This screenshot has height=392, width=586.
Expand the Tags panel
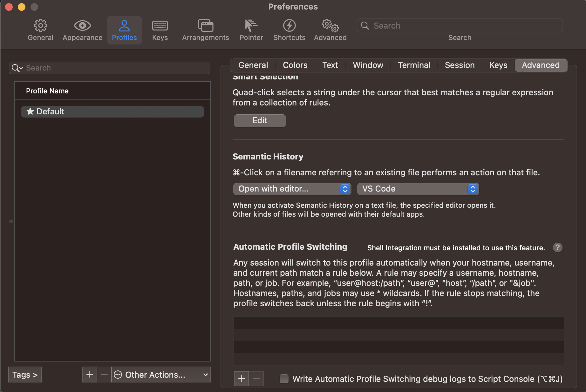point(25,375)
